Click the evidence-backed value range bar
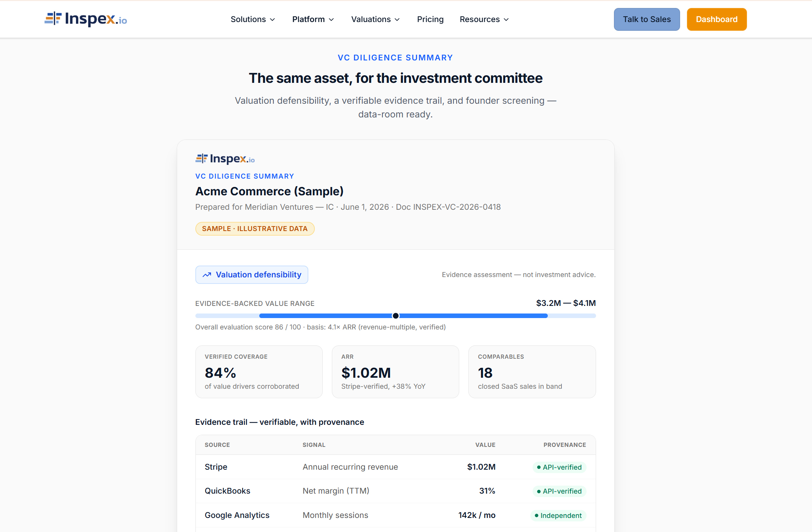The width and height of the screenshot is (812, 532). [x=395, y=316]
